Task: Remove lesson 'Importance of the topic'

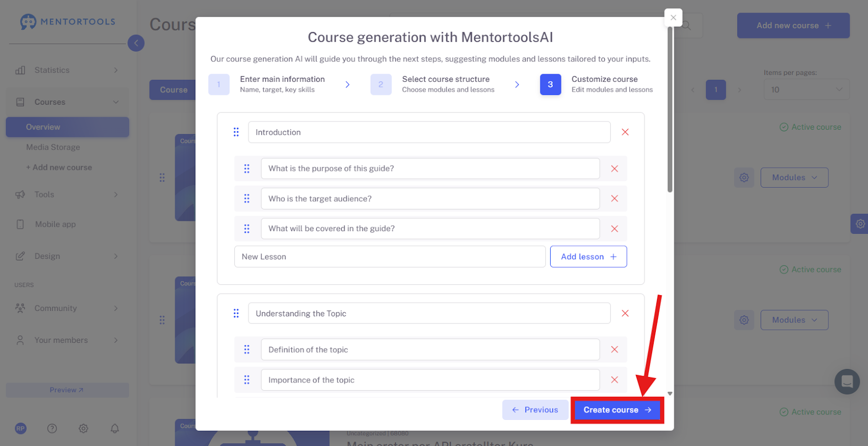Action: (x=615, y=380)
